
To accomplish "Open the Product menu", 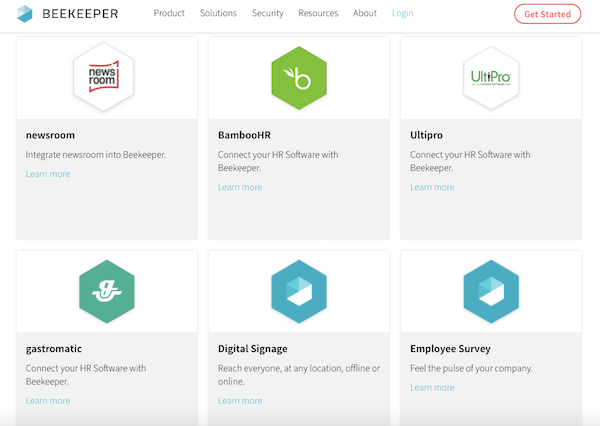I will click(x=169, y=13).
